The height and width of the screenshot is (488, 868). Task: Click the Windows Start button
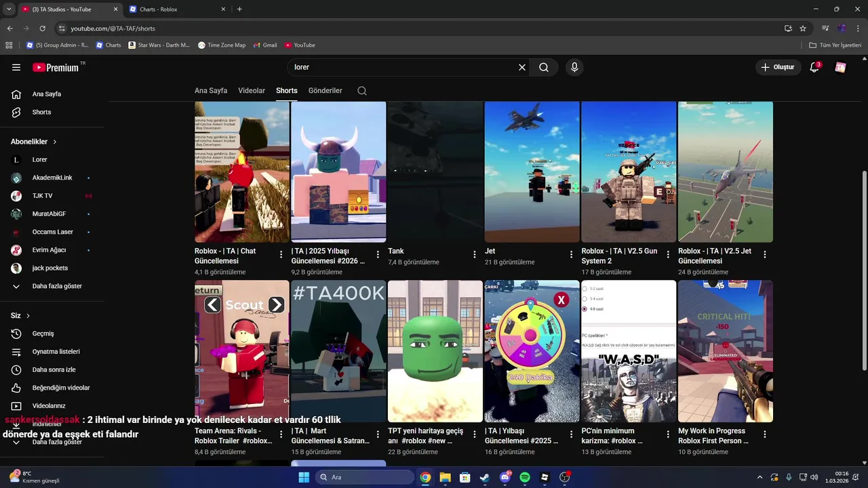(x=304, y=477)
